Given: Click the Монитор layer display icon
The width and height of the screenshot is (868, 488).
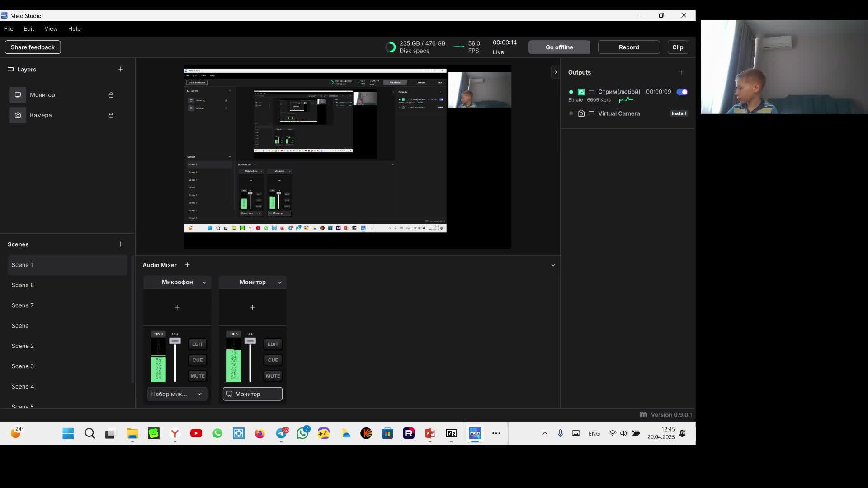Looking at the screenshot, I should 18,95.
